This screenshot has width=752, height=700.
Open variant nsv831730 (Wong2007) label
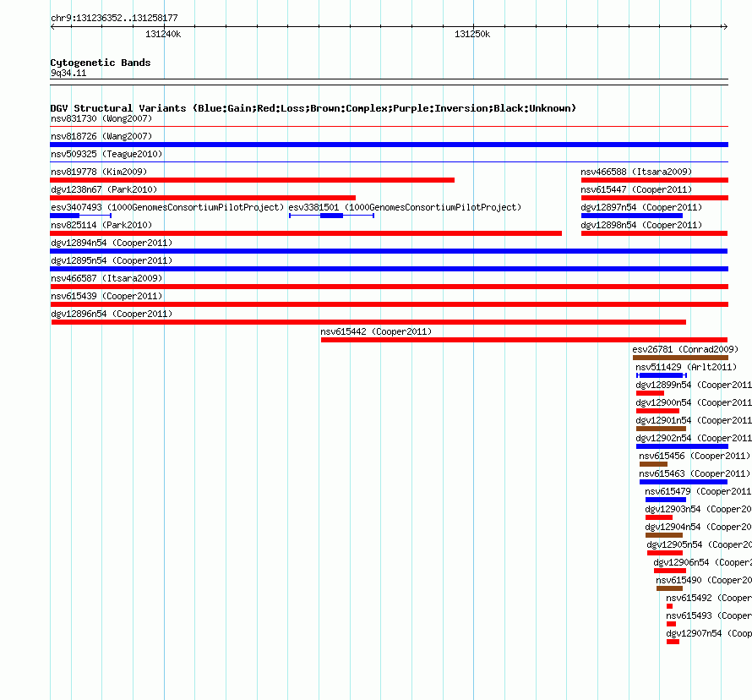coord(101,118)
